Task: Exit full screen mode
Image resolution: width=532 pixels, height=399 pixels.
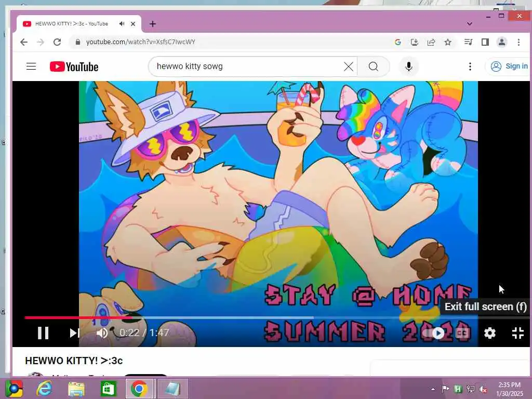Action: click(518, 333)
